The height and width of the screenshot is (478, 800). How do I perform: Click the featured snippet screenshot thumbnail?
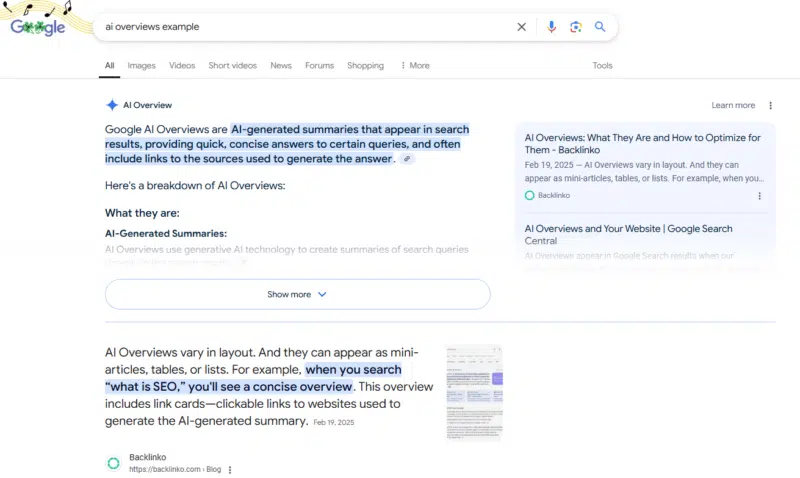[474, 393]
